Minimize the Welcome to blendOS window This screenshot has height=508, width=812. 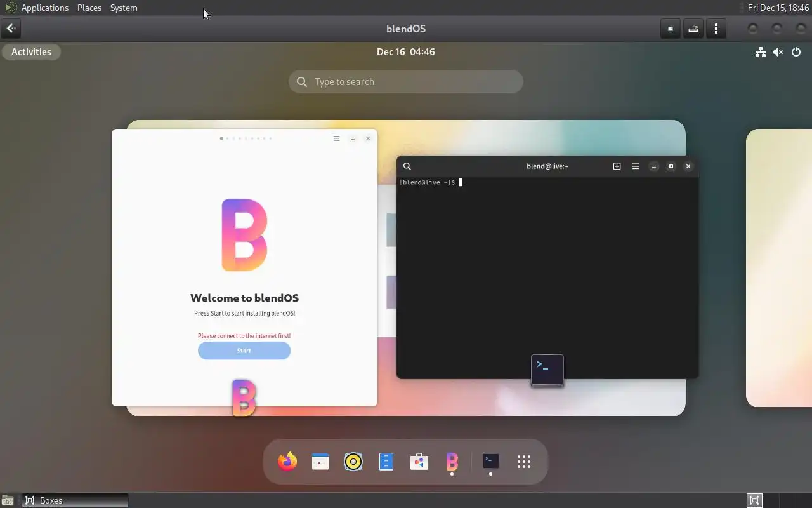(x=353, y=138)
